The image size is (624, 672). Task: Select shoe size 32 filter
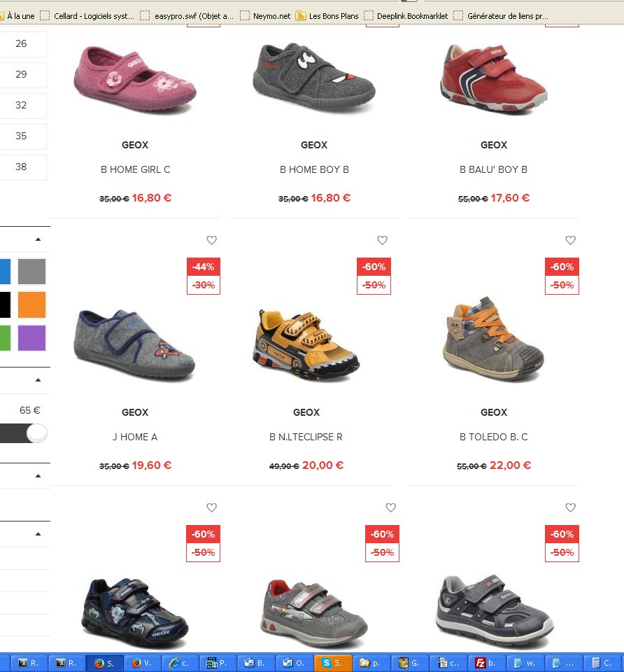[22, 106]
